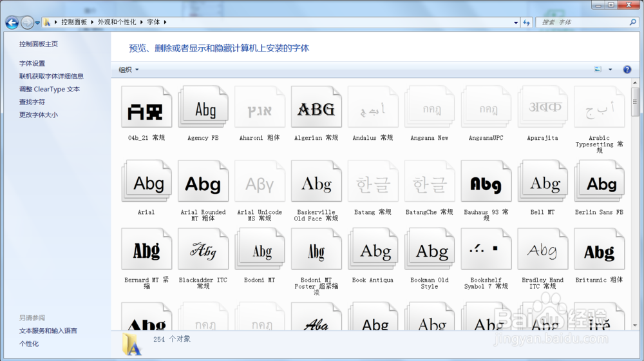Select the Bernard MT font icon

click(147, 249)
